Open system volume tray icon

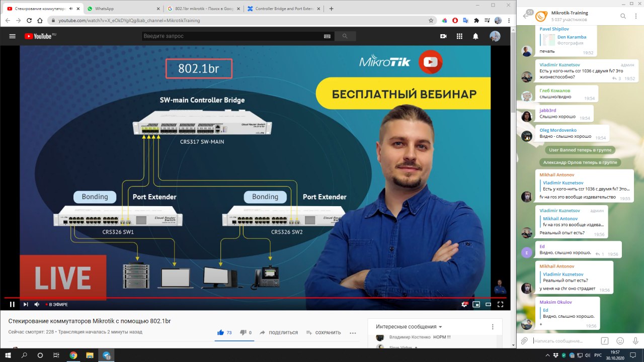(x=587, y=355)
